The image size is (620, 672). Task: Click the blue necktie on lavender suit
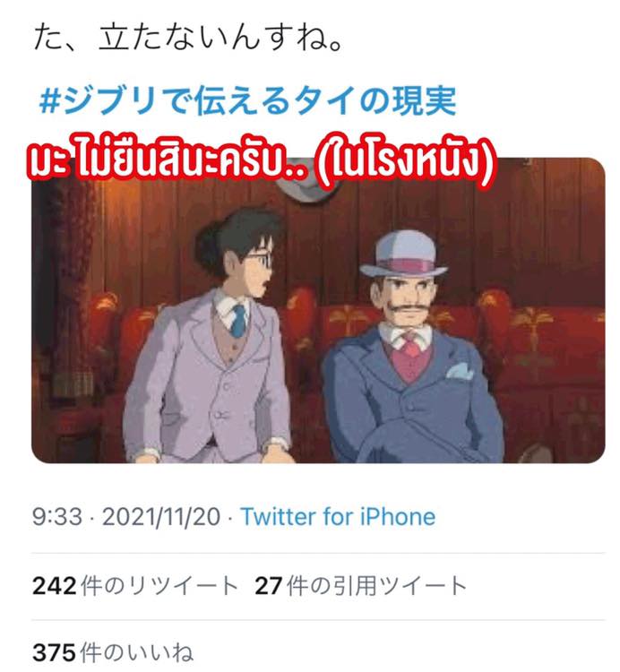pyautogui.click(x=238, y=321)
